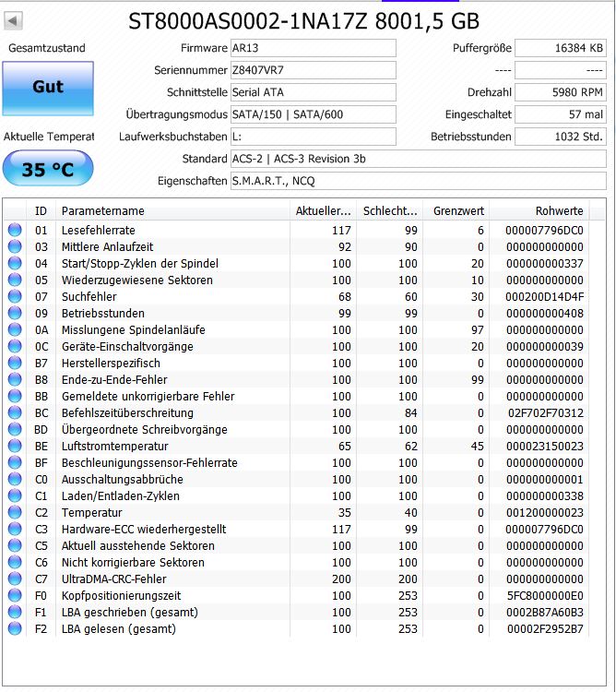Click the Übertragungsmodus field SATA/150 | SATA/600
The height and width of the screenshot is (692, 616).
click(313, 114)
